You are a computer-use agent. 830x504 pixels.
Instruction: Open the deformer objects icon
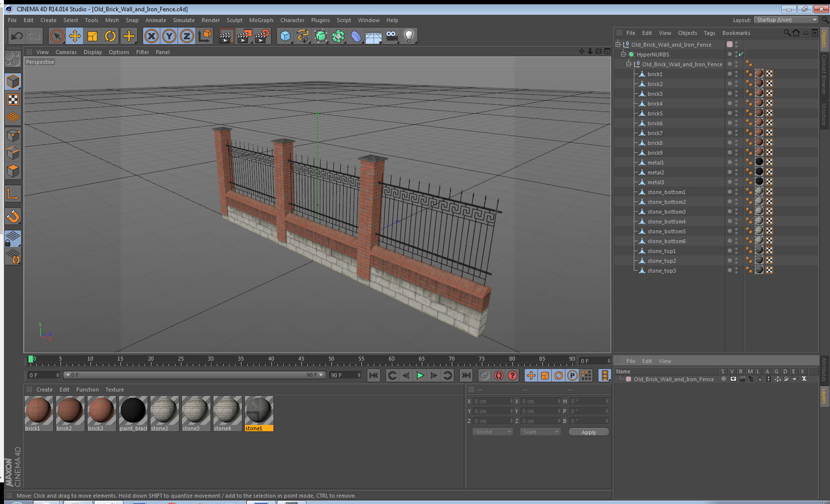pyautogui.click(x=356, y=36)
